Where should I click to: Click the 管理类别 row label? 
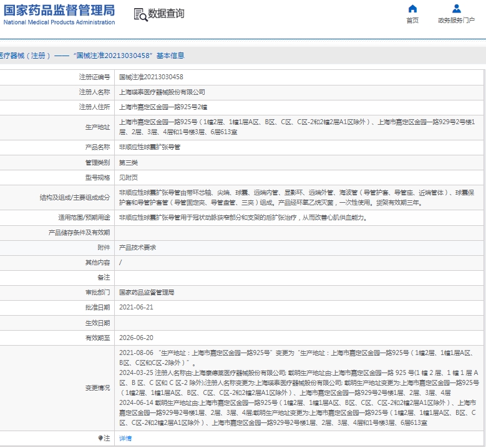(97, 163)
